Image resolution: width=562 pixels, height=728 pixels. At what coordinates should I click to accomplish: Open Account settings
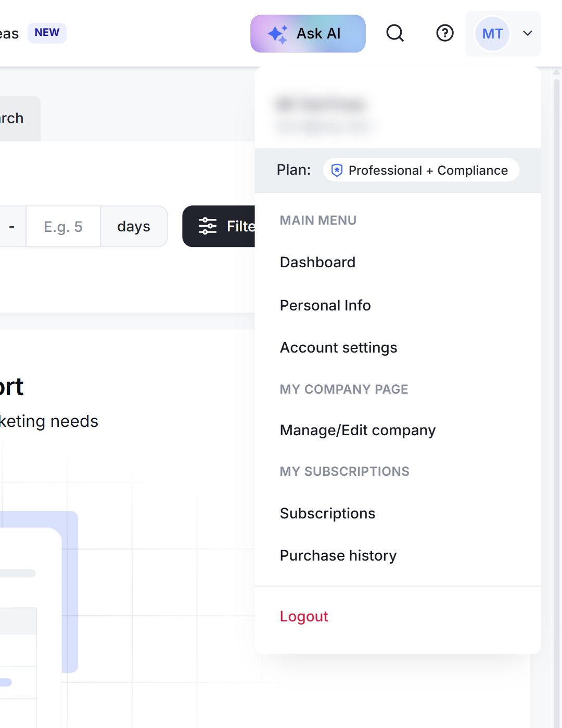[x=339, y=347]
